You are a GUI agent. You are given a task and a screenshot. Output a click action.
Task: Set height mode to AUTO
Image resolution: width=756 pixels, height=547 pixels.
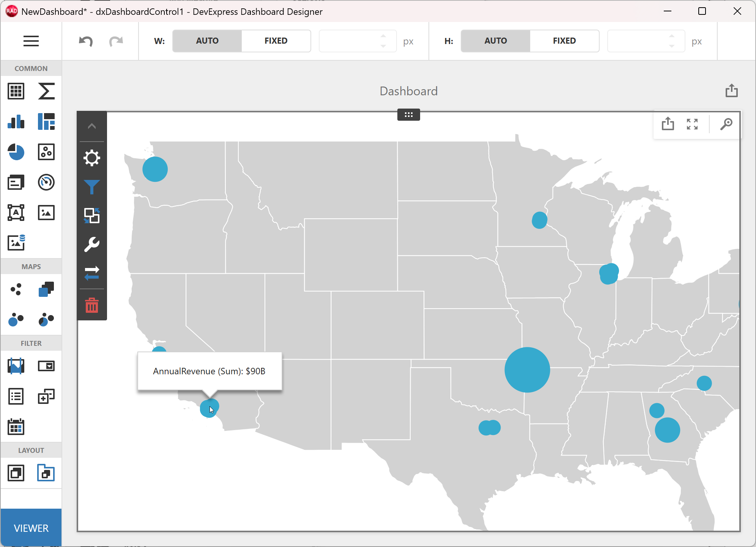click(496, 41)
